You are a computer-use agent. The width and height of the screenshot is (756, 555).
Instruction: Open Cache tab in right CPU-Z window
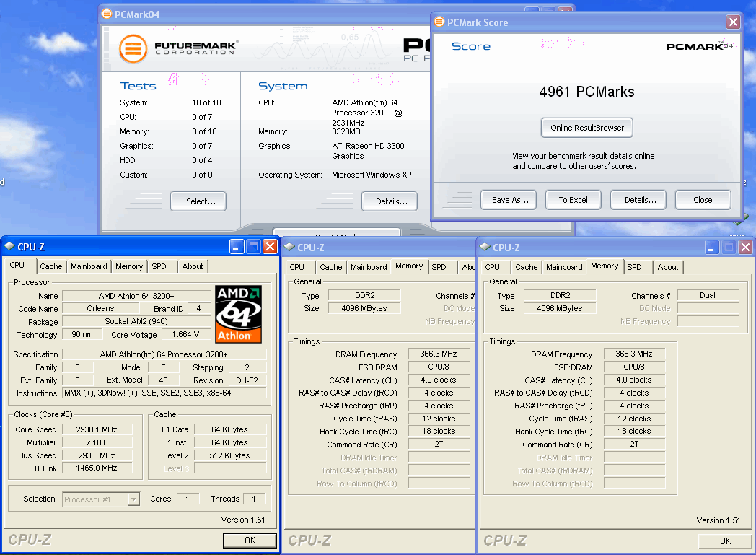pos(526,266)
